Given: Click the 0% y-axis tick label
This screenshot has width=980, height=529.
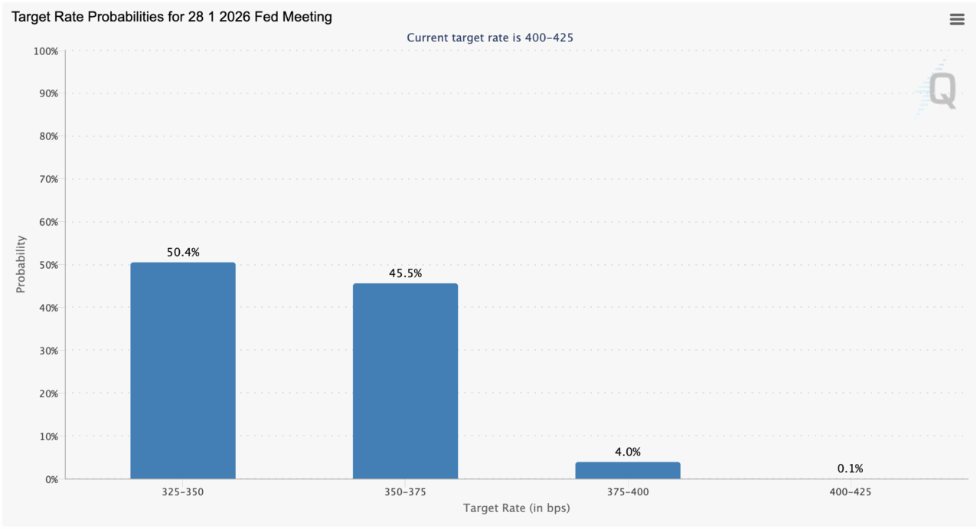Looking at the screenshot, I should [51, 479].
